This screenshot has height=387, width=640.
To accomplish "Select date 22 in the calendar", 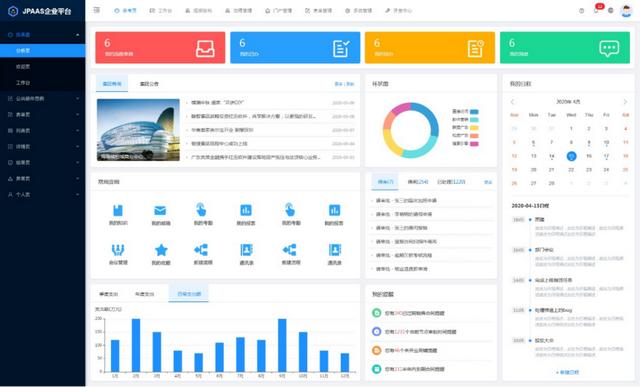I will 571,170.
